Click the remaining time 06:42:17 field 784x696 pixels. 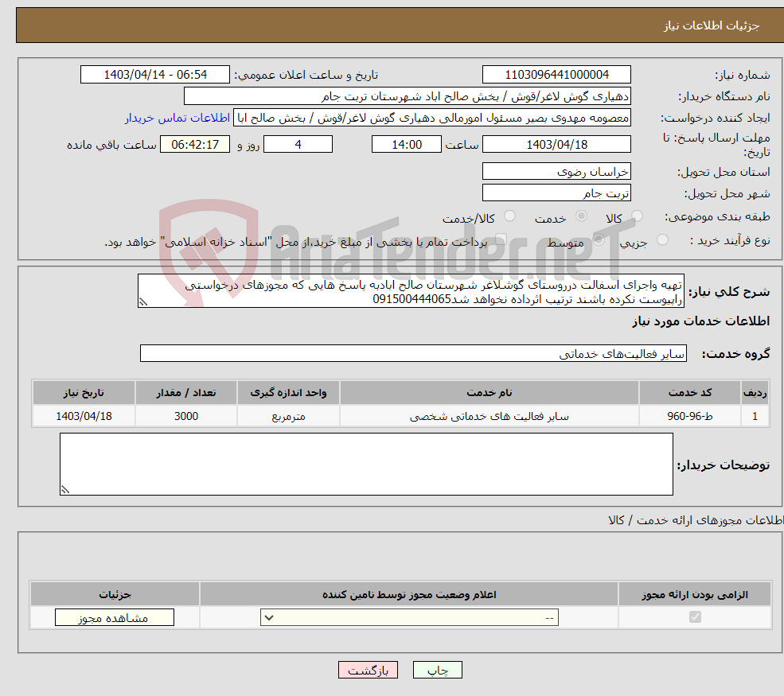point(195,145)
